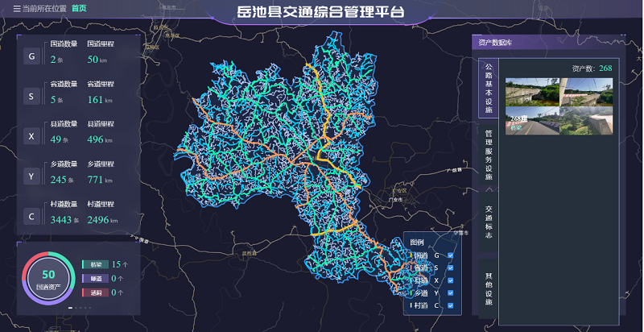Toggle the 县道 X layer checkbox
Image resolution: width=644 pixels, height=332 pixels.
[450, 280]
